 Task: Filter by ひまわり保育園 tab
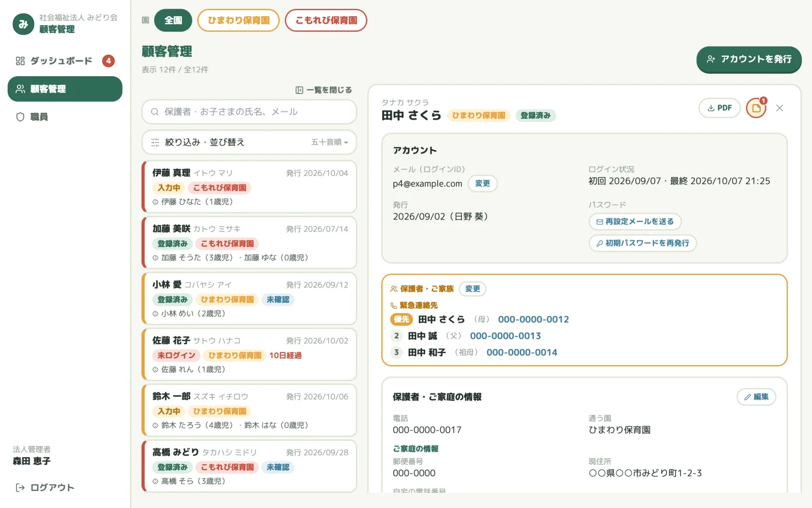pos(239,20)
